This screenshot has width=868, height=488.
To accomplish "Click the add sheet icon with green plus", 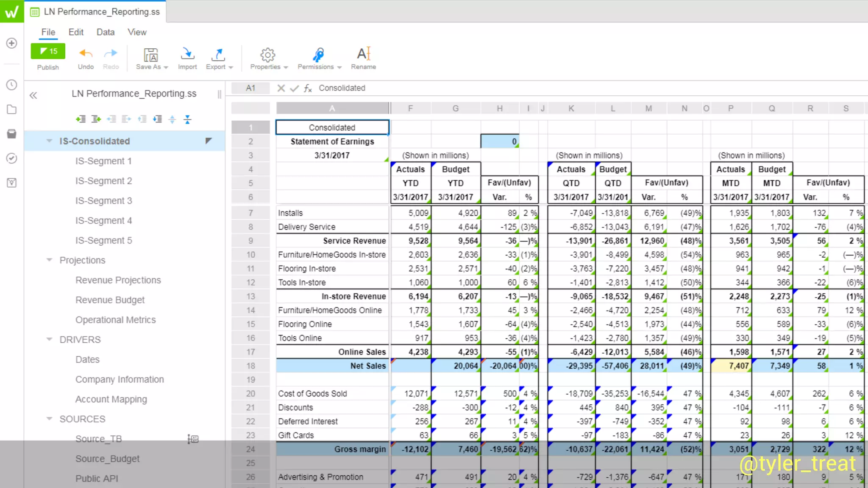I will 81,119.
